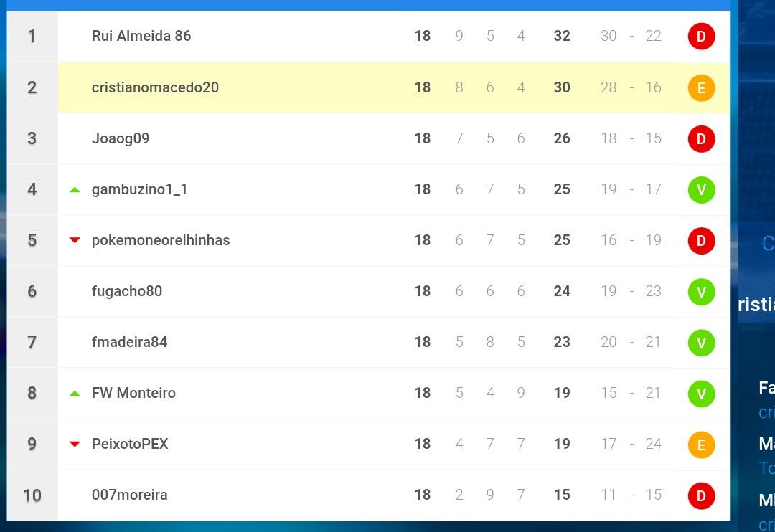Click red down arrow beside pokemoneorelhinhas
Screen dimensions: 775x532
point(75,241)
